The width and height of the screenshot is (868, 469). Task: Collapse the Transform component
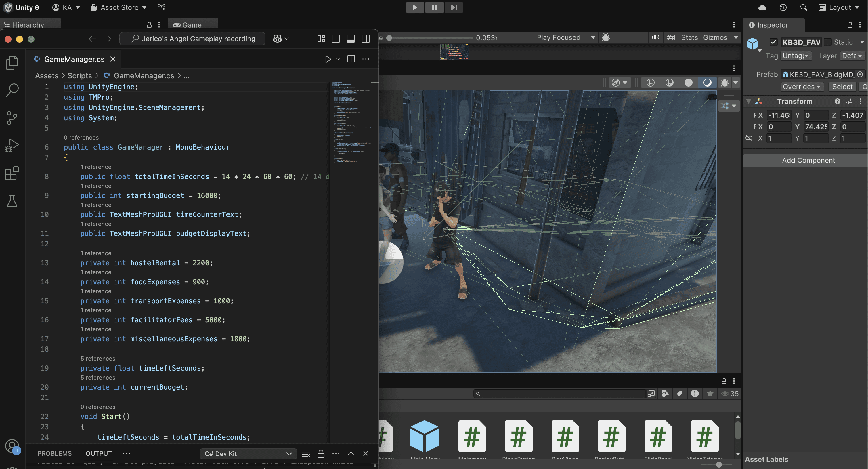[748, 101]
